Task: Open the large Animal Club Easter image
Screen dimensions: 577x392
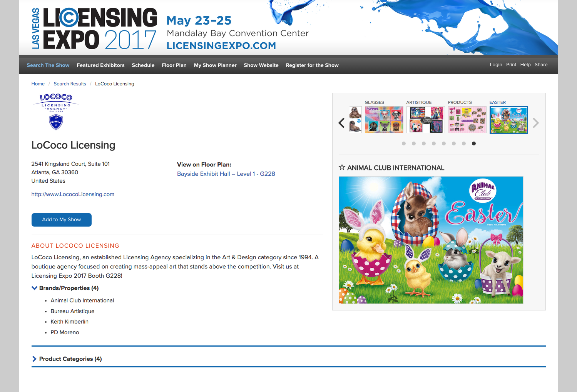Action: tap(431, 240)
